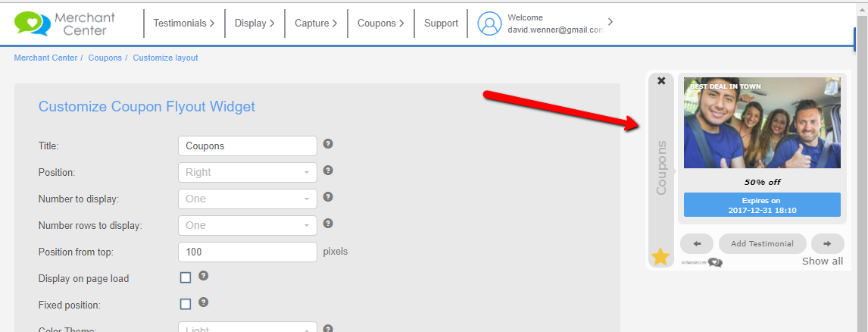Click the Expires on 2017-12-31 button
Viewport: 868px width, 332px height.
pos(762,205)
